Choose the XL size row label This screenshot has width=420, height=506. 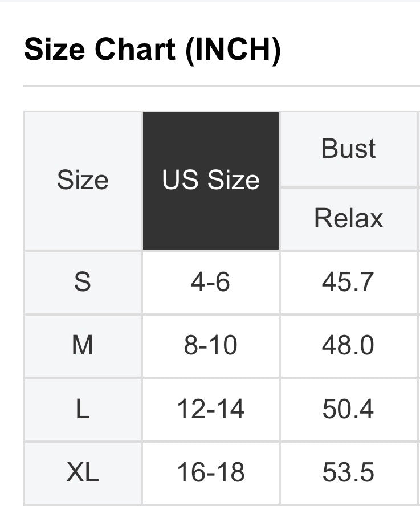[83, 472]
